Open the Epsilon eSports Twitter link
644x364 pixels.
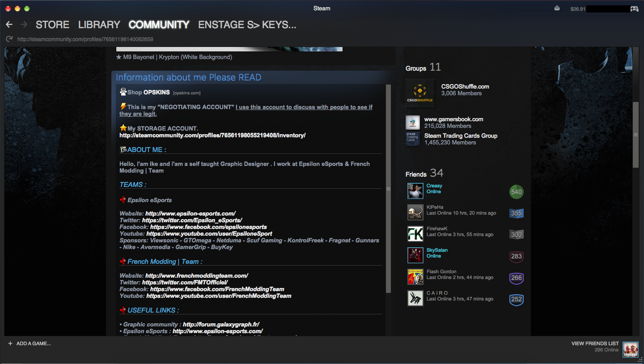192,220
